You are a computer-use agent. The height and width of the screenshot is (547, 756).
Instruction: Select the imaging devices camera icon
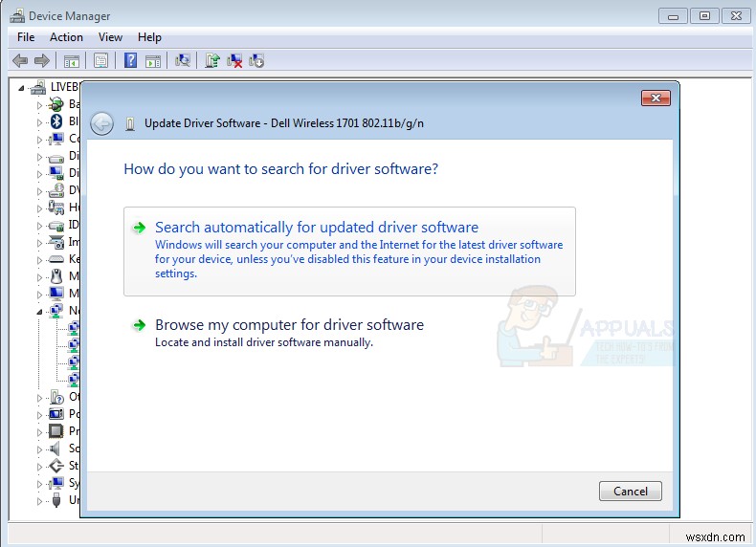pos(56,242)
